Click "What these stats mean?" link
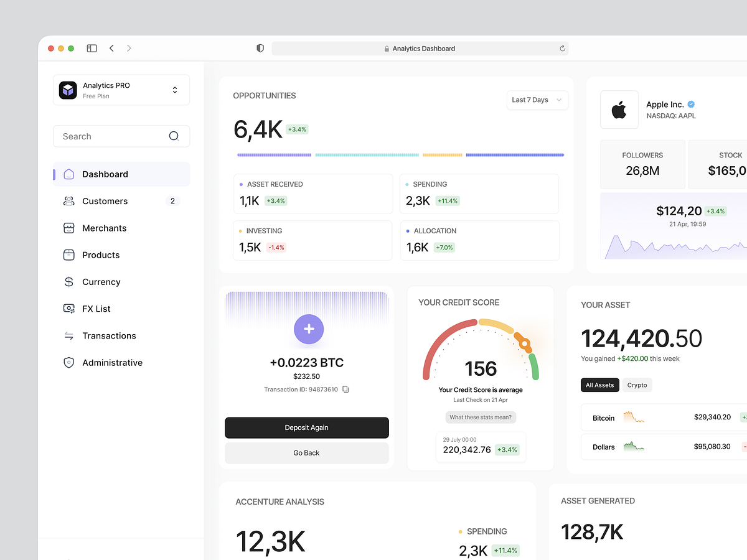This screenshot has width=747, height=560. [x=481, y=418]
